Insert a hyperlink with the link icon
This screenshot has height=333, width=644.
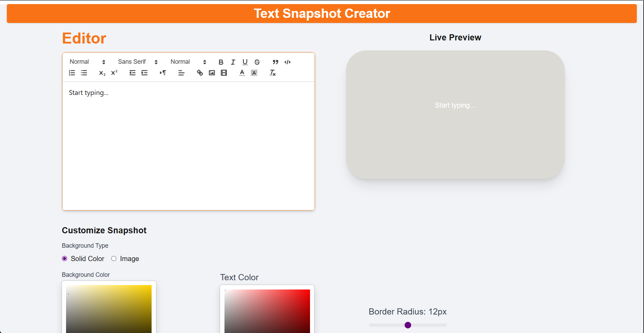200,73
